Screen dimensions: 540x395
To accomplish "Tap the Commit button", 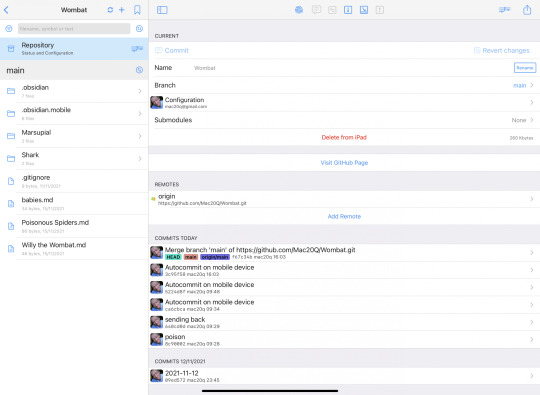I will point(172,51).
